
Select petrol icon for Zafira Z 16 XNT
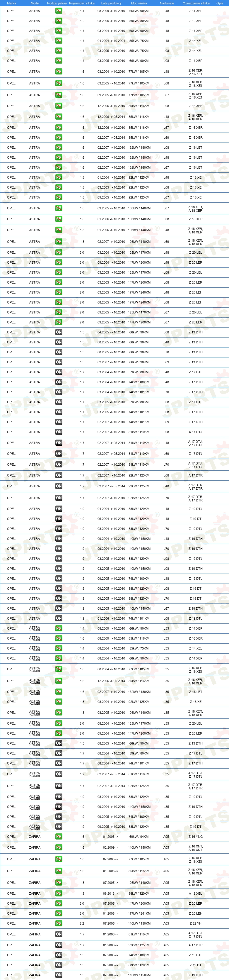pos(59,848)
